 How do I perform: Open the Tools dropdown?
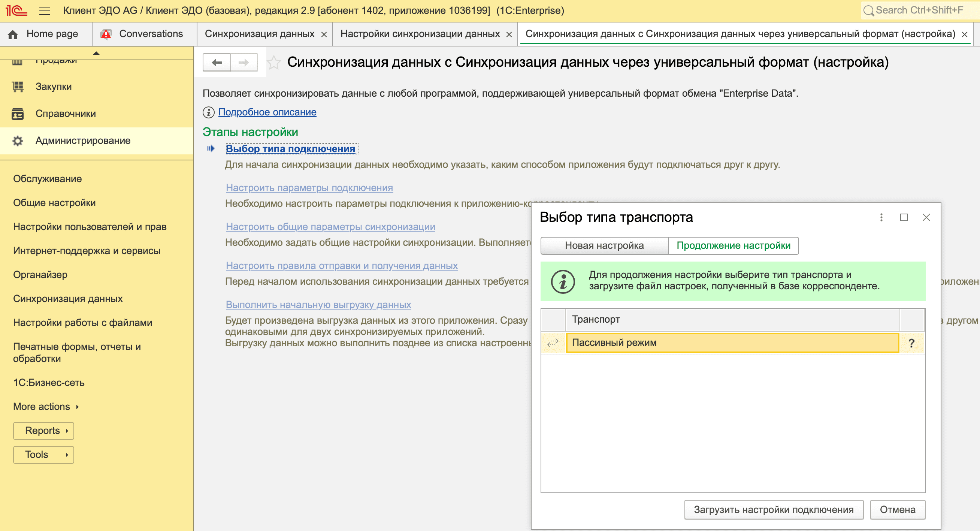pyautogui.click(x=43, y=455)
